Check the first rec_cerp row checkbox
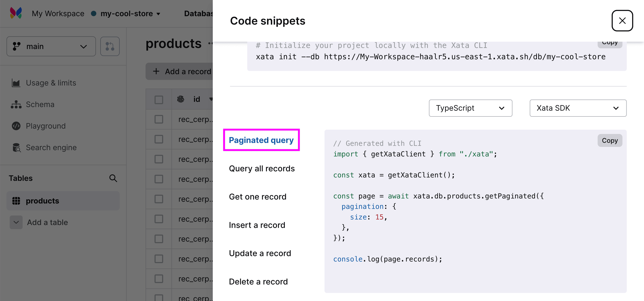 [159, 119]
